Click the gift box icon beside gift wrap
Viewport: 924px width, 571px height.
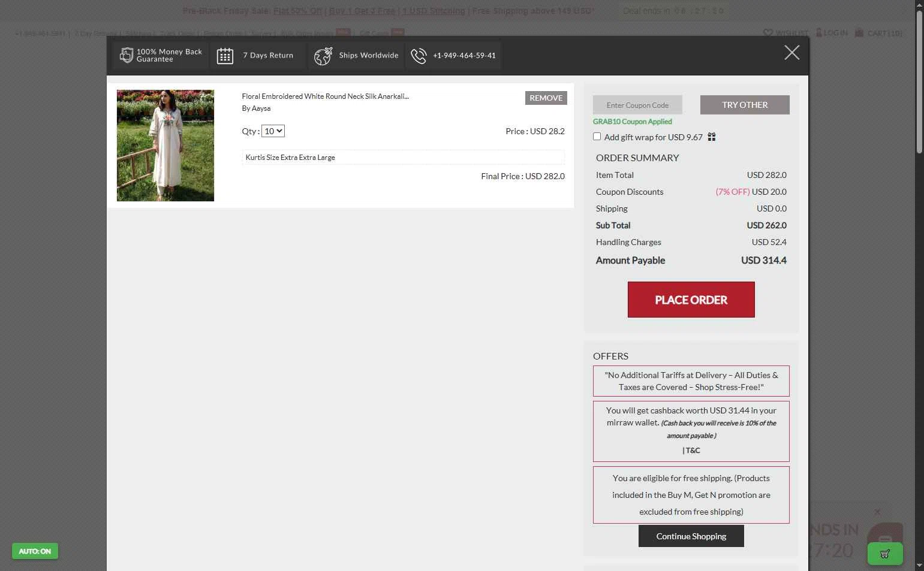[x=712, y=137]
